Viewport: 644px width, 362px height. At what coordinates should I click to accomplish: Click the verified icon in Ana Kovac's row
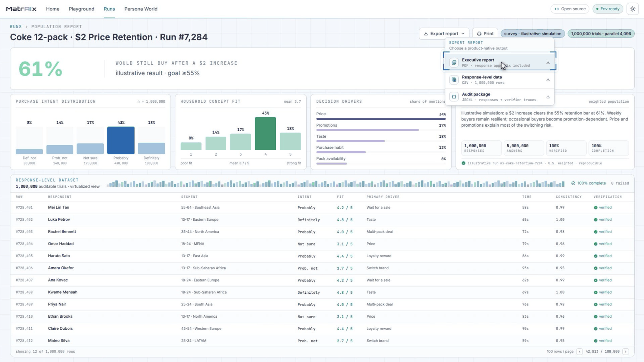click(596, 280)
